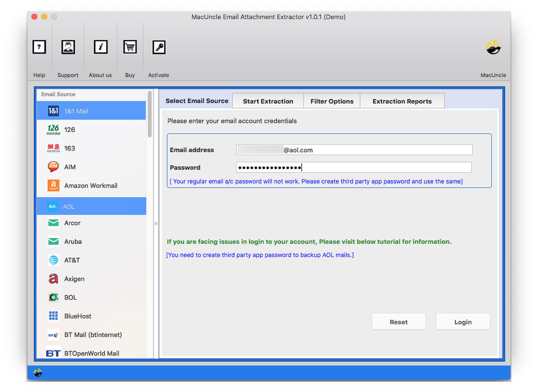Click the splitter handle beside the source list

(x=156, y=224)
